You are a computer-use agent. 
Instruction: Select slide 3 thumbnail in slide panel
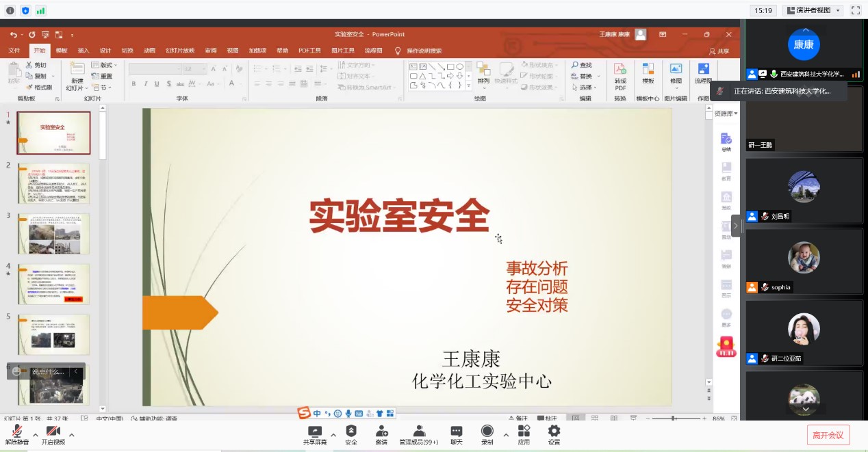(x=53, y=234)
